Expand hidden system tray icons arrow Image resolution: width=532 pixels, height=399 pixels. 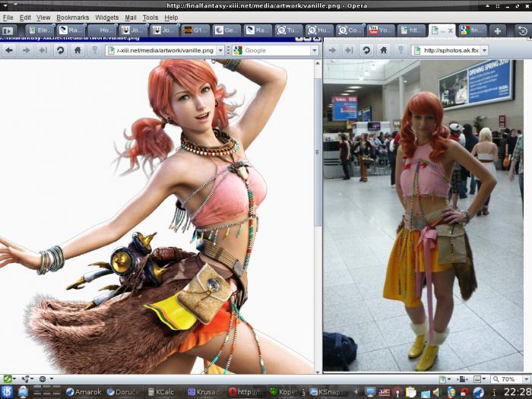[356, 392]
